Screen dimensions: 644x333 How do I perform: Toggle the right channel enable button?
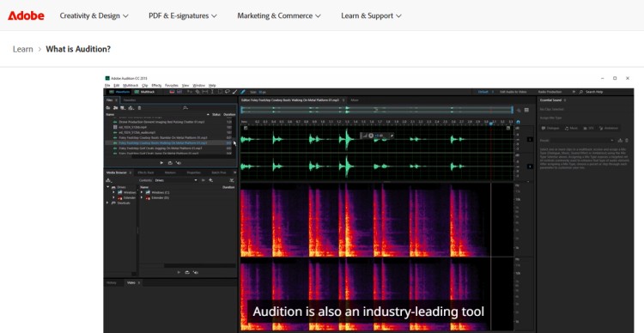point(530,166)
